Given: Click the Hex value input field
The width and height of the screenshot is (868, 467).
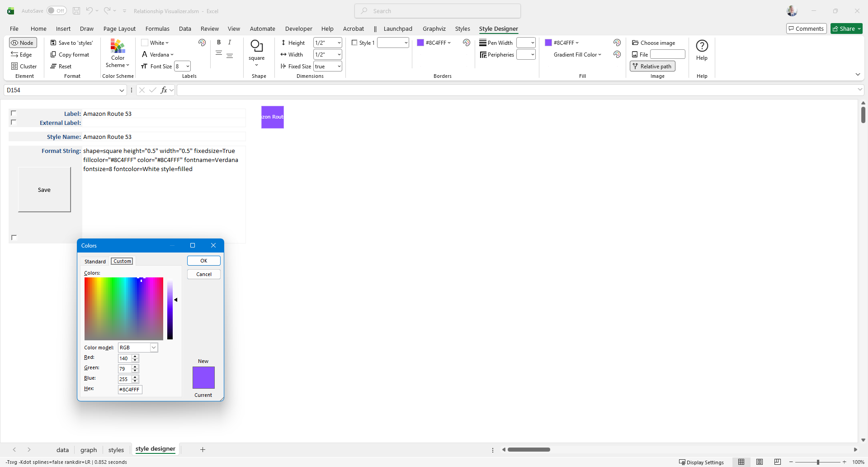Looking at the screenshot, I should [130, 390].
